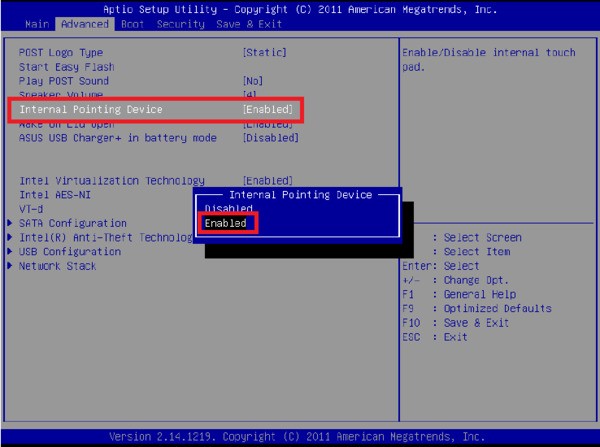600x447 pixels.
Task: Select the POST Logo Type label
Action: [61, 52]
